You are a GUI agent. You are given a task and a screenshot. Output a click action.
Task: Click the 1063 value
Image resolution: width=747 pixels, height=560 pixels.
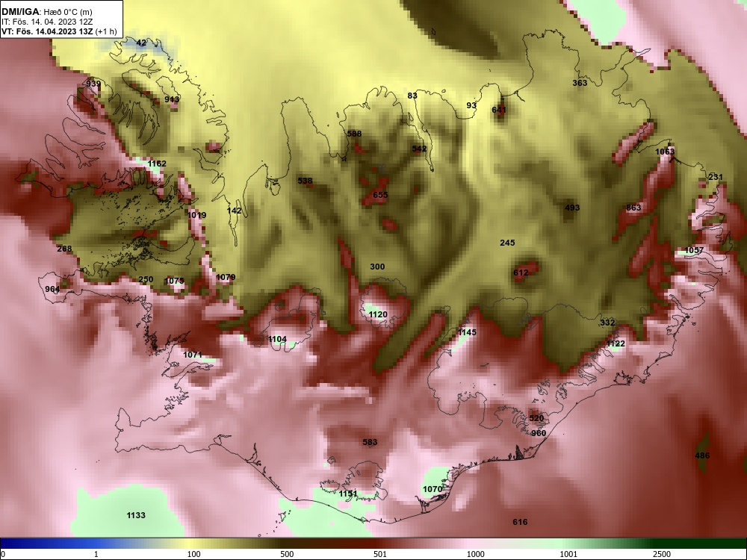pos(665,152)
